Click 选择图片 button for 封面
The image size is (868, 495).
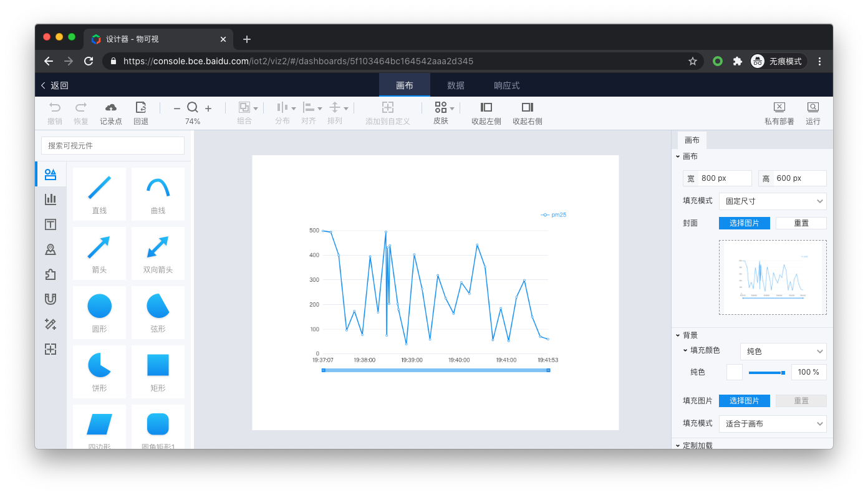point(745,223)
